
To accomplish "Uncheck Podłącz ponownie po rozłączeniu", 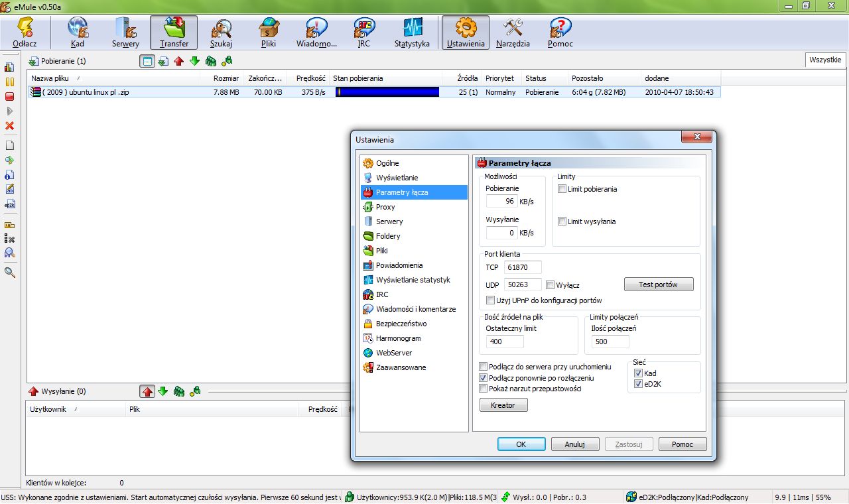I will pos(484,377).
